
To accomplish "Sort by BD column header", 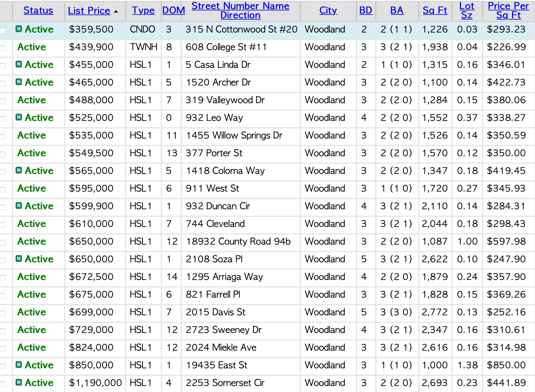I will [366, 10].
